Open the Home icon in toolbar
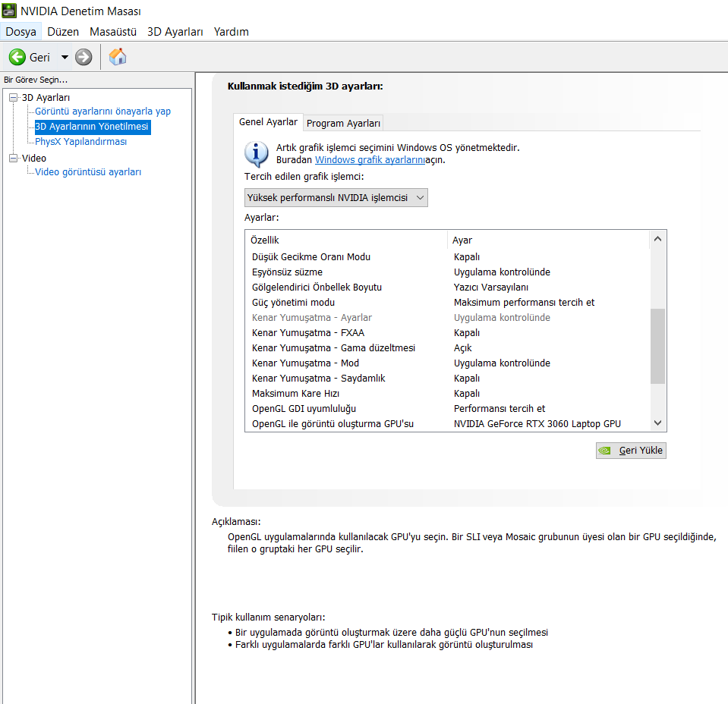The width and height of the screenshot is (728, 704). pyautogui.click(x=118, y=57)
